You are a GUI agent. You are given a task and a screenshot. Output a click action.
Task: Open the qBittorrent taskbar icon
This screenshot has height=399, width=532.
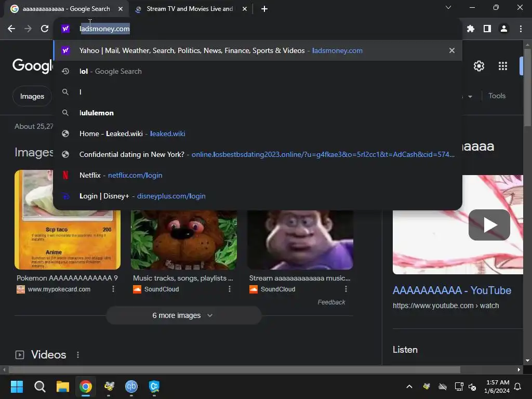tap(131, 387)
